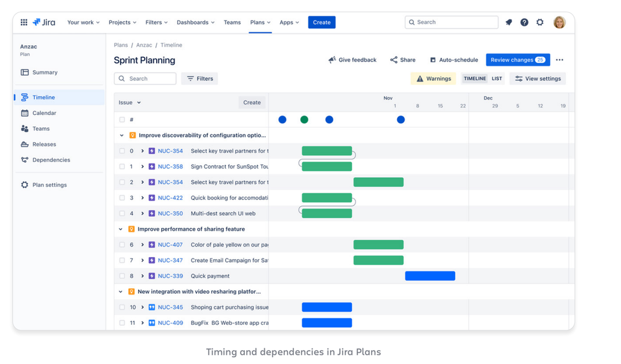Collapse Improve performance of sharing feature group
The image size is (621, 364).
tap(121, 229)
